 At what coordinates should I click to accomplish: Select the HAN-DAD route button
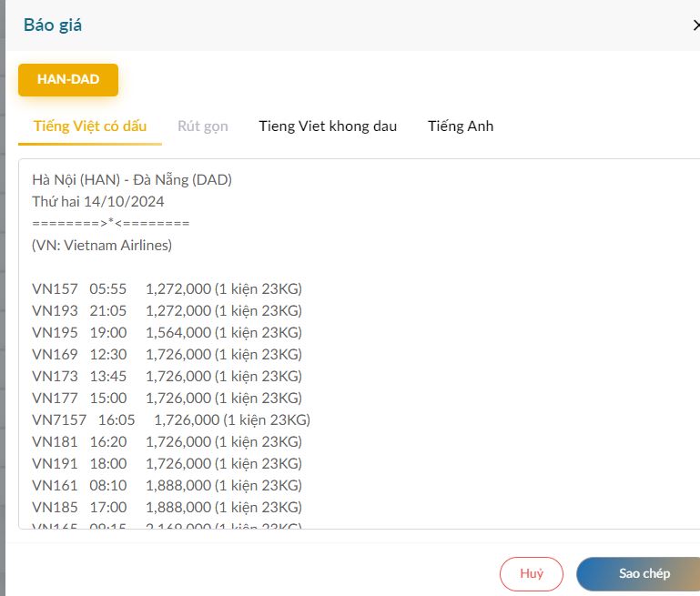[68, 79]
